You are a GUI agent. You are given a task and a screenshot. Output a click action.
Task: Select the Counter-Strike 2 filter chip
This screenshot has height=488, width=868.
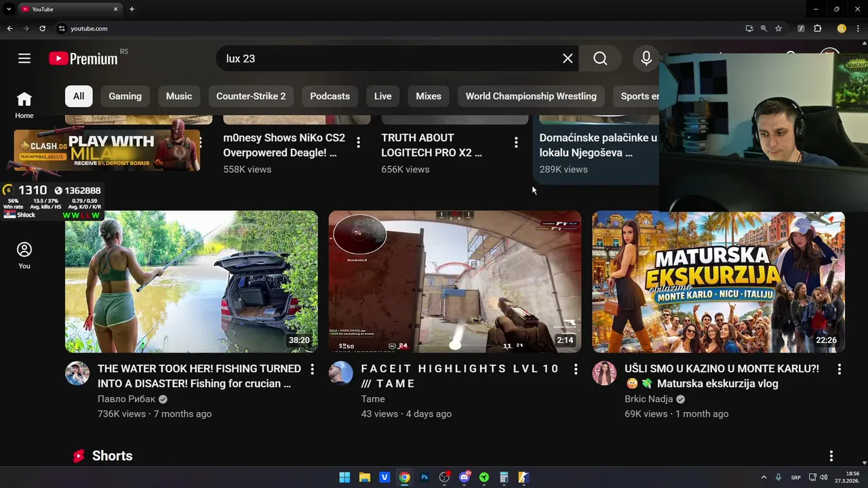pyautogui.click(x=251, y=96)
